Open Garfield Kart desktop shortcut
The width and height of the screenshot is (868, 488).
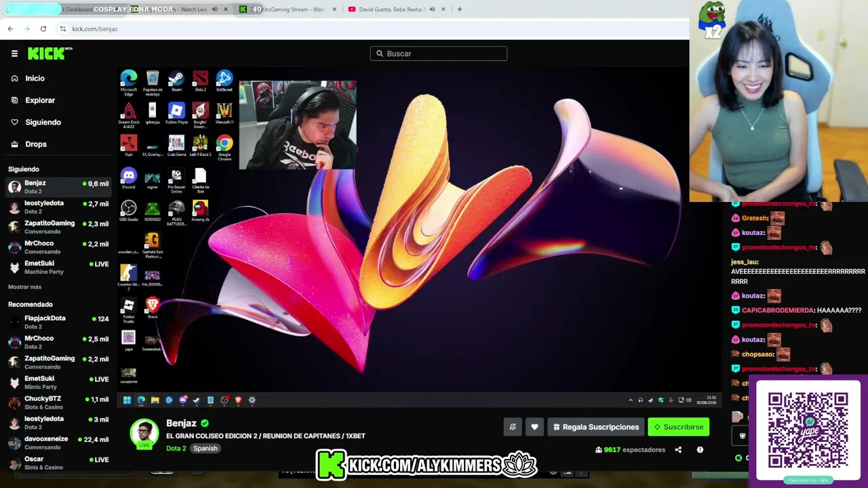[152, 246]
